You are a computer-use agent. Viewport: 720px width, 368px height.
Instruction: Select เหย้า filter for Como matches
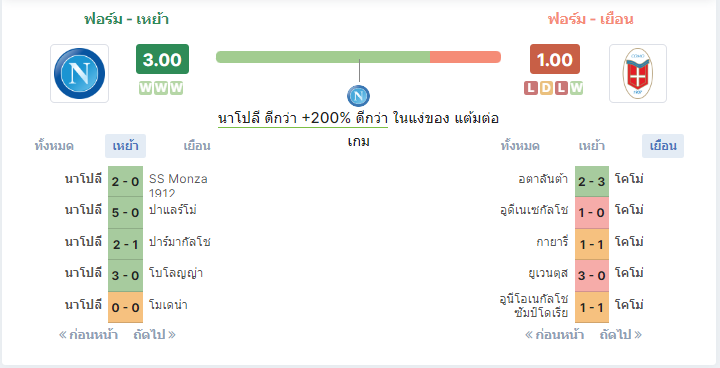click(591, 146)
